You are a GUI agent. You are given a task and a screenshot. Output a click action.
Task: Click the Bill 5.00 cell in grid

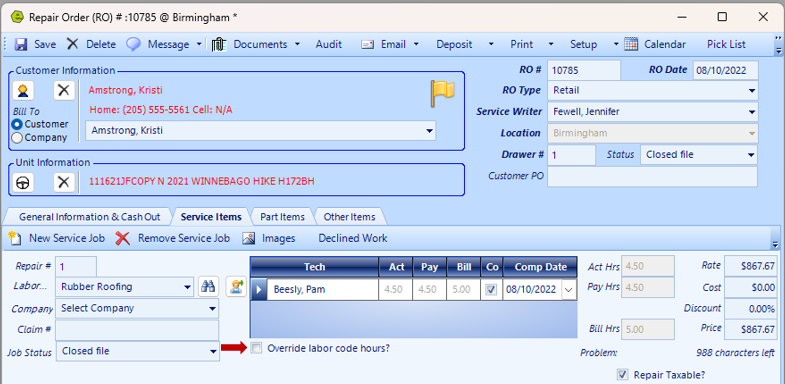point(463,290)
